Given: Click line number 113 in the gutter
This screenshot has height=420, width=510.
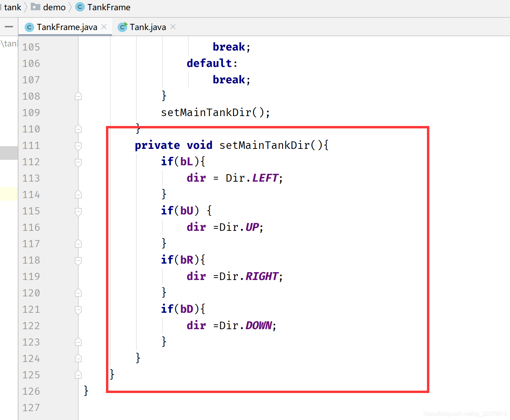Looking at the screenshot, I should pyautogui.click(x=31, y=178).
